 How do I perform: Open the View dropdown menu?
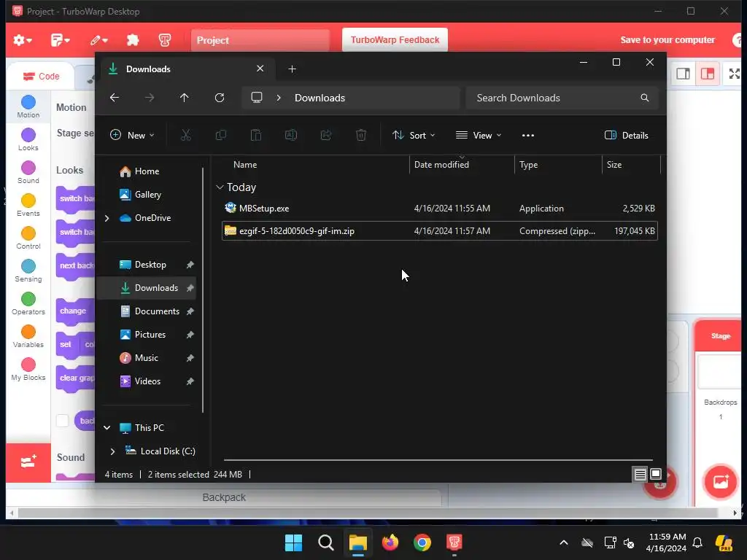pyautogui.click(x=479, y=135)
